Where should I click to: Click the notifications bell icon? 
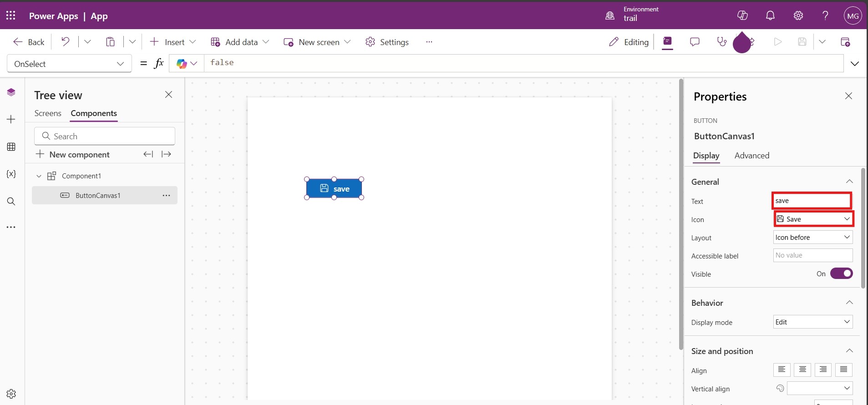[x=770, y=15]
